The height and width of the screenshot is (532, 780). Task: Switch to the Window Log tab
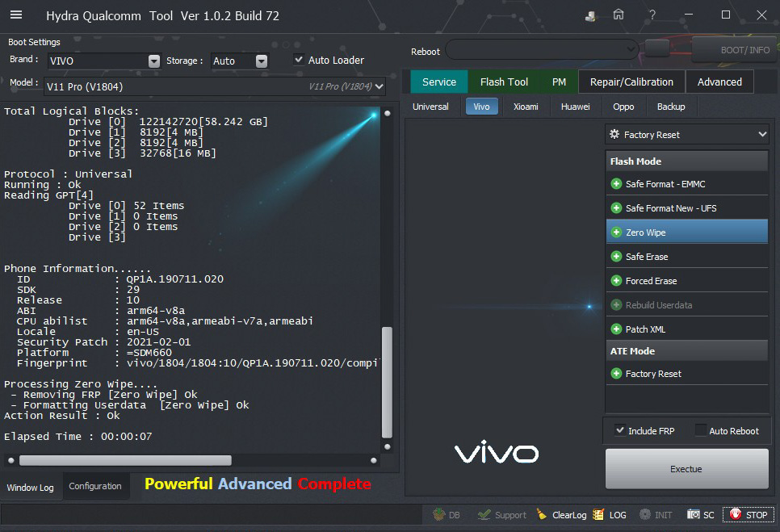click(31, 488)
